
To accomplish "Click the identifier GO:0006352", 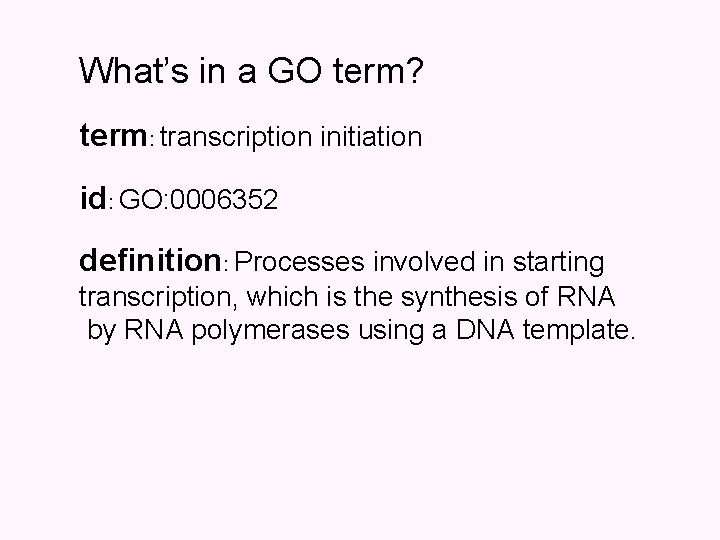I will [198, 199].
